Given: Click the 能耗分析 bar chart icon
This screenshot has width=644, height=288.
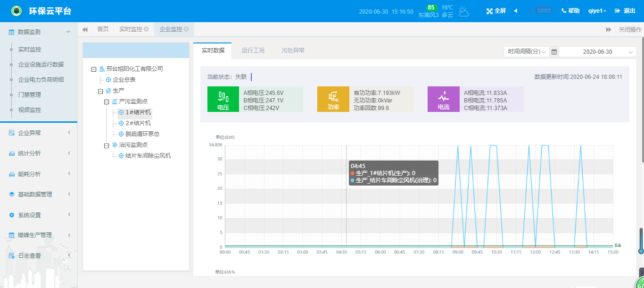Looking at the screenshot, I should click(x=12, y=174).
